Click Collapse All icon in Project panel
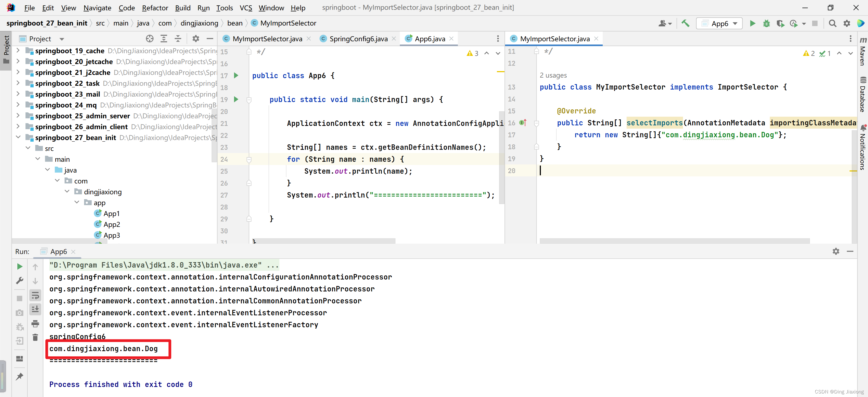 178,39
